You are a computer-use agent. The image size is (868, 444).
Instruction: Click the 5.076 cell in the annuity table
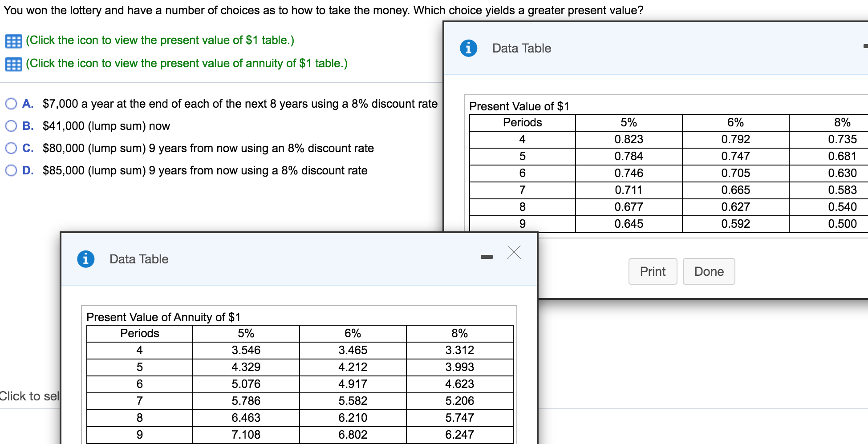click(246, 384)
